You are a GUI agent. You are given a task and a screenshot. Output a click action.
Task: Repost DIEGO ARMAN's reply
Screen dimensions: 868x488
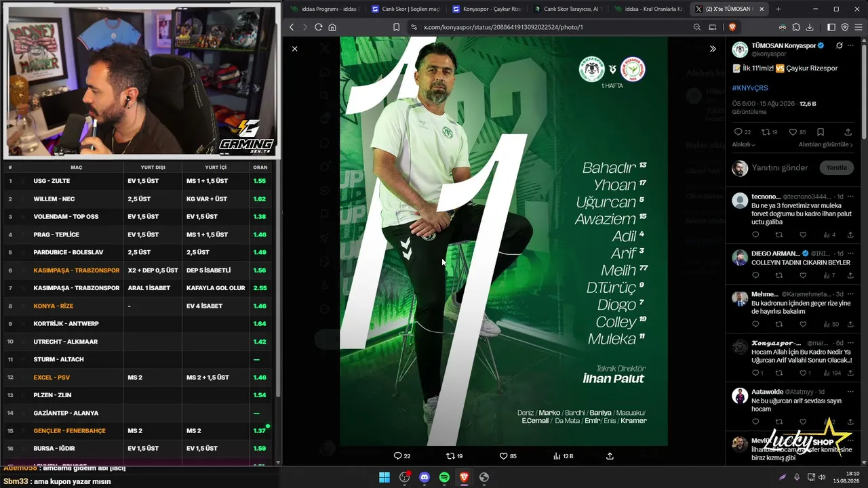(x=779, y=275)
